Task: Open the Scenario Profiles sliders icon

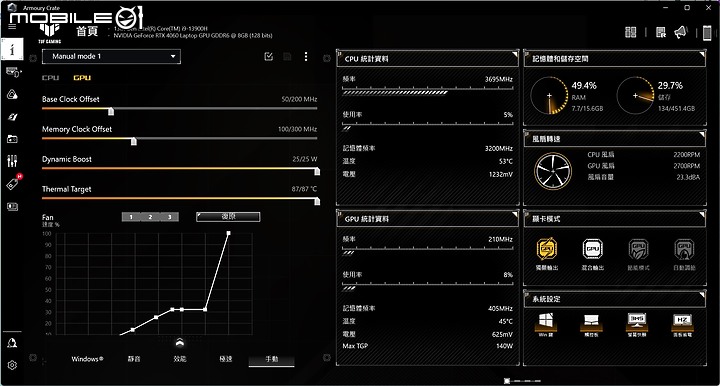Action: [x=12, y=161]
